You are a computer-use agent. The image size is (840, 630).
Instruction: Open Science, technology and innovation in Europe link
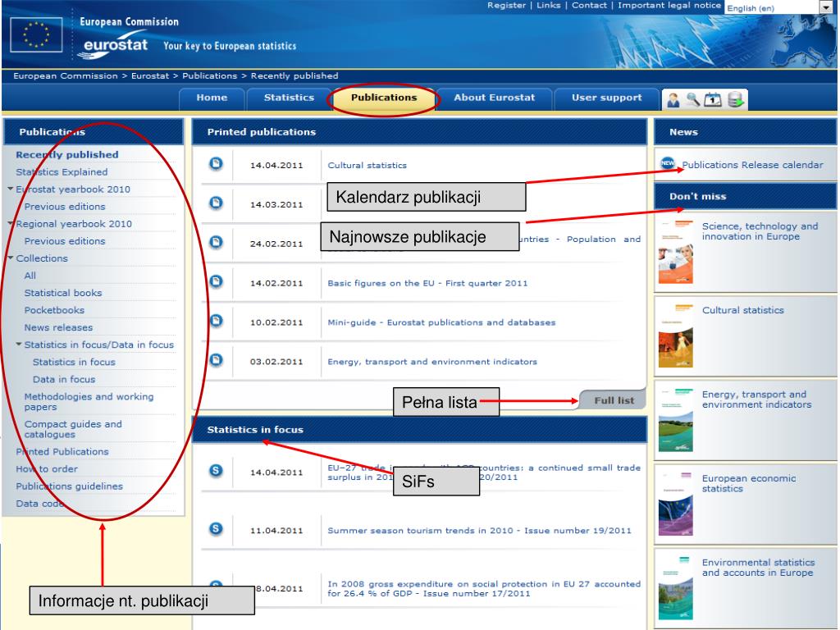[x=760, y=231]
